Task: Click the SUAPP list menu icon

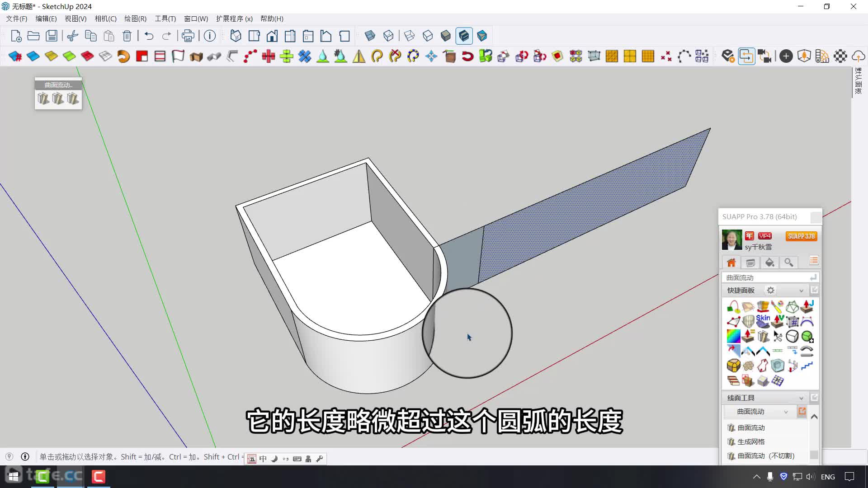Action: point(814,261)
